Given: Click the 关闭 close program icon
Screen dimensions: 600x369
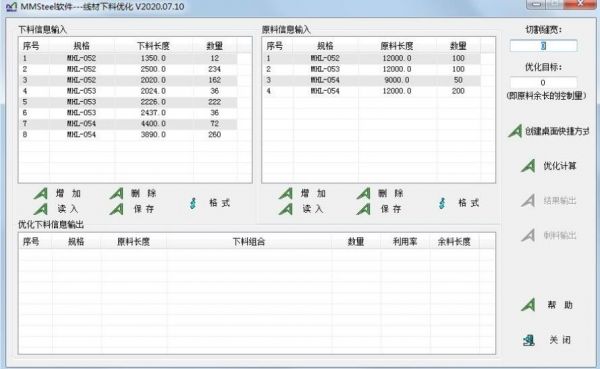Looking at the screenshot, I should pos(529,340).
